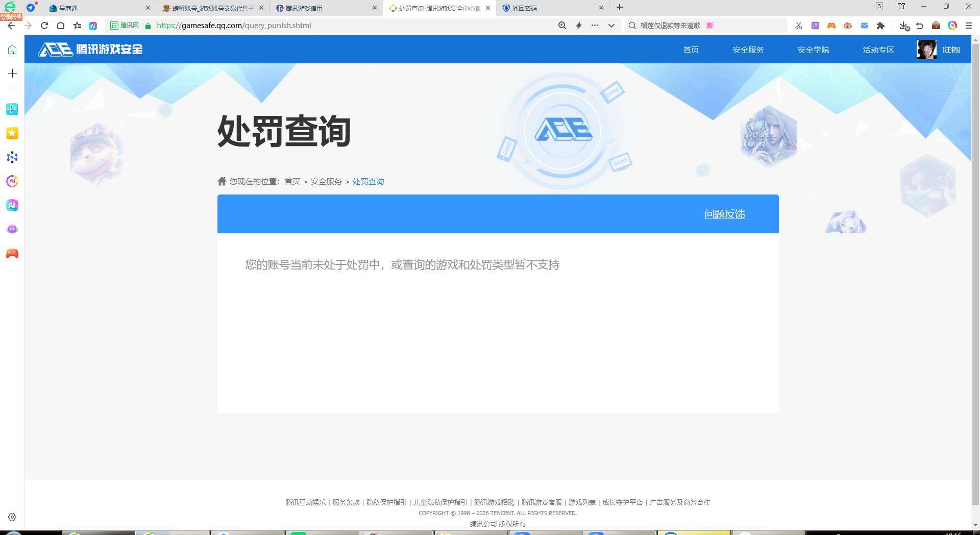Open the browser home page icon
The image size is (980, 535).
(61, 26)
